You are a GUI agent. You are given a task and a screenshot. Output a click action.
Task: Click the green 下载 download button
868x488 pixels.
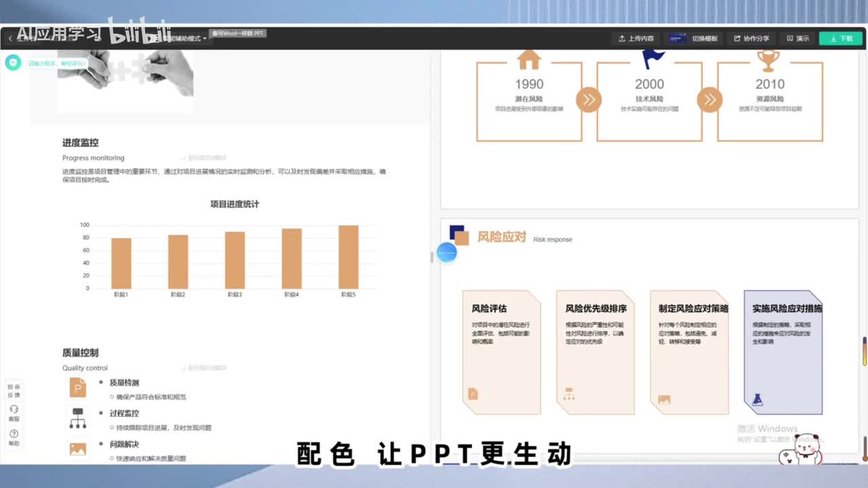click(x=841, y=39)
